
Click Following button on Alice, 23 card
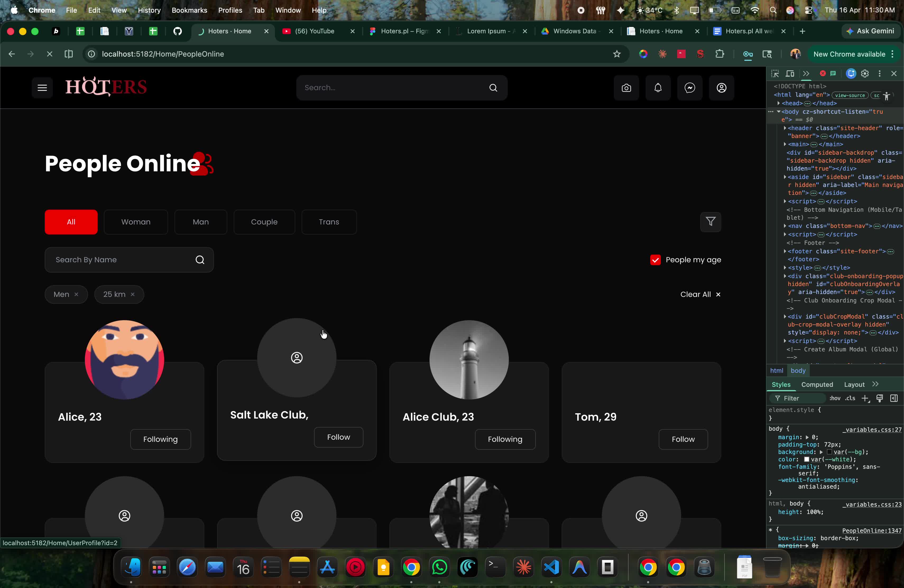click(x=160, y=439)
